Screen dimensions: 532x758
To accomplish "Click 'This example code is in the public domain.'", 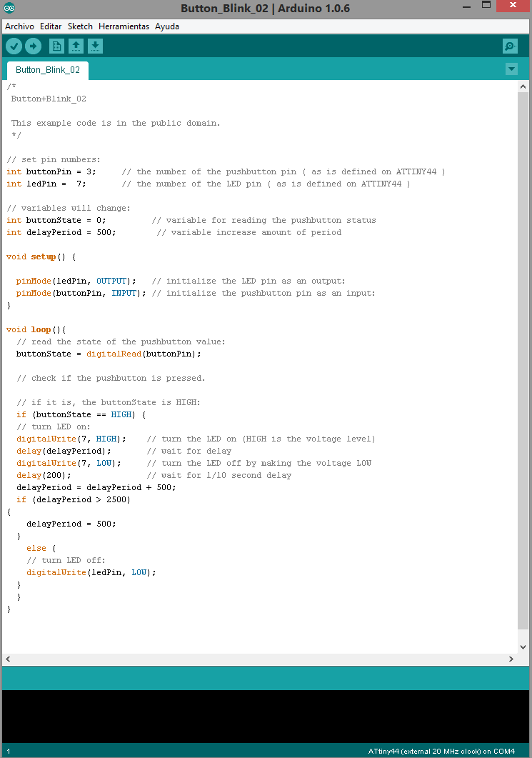I will [116, 124].
